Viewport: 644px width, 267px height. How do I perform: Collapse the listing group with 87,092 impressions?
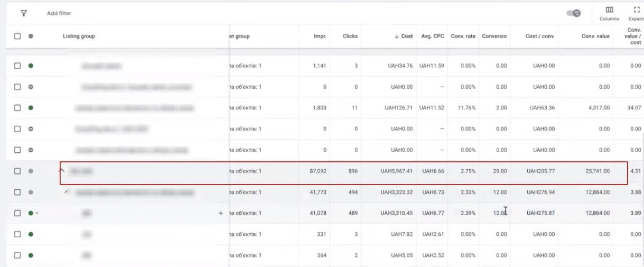pos(62,170)
